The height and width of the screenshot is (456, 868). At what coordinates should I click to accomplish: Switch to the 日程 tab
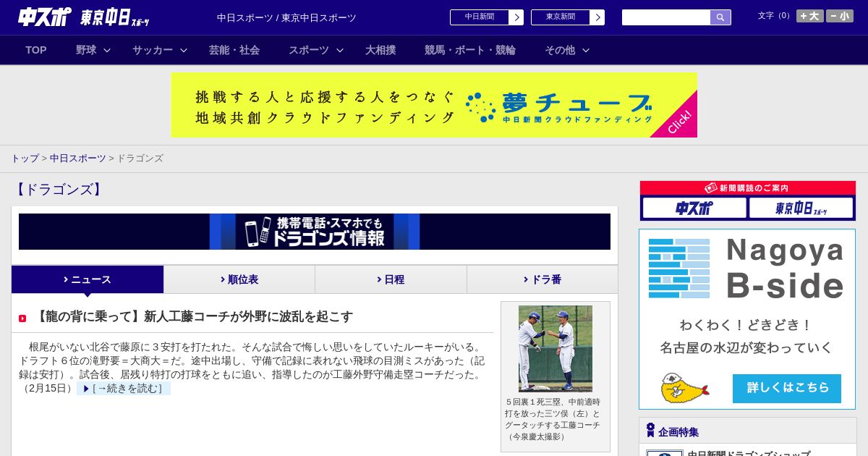click(x=391, y=279)
